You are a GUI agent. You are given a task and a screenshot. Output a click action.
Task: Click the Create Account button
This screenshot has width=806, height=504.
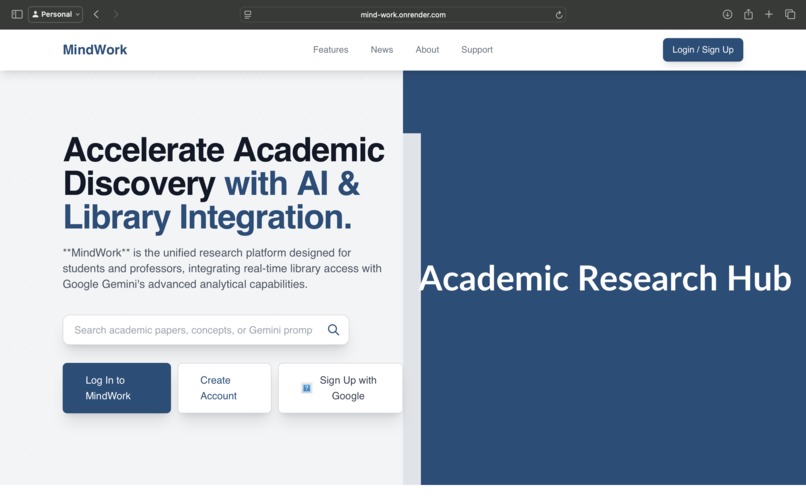[224, 388]
